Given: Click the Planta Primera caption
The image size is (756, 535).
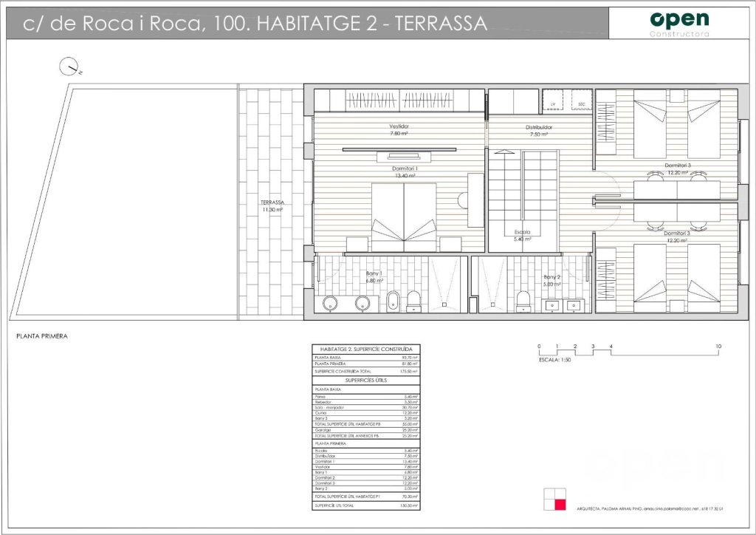Looking at the screenshot, I should pyautogui.click(x=41, y=335).
